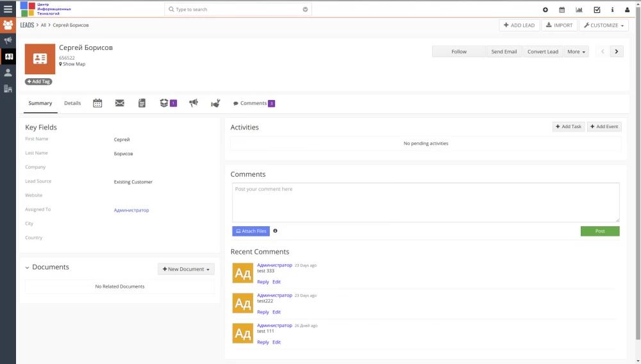641x364 pixels.
Task: Switch to the Details tab
Action: 72,103
